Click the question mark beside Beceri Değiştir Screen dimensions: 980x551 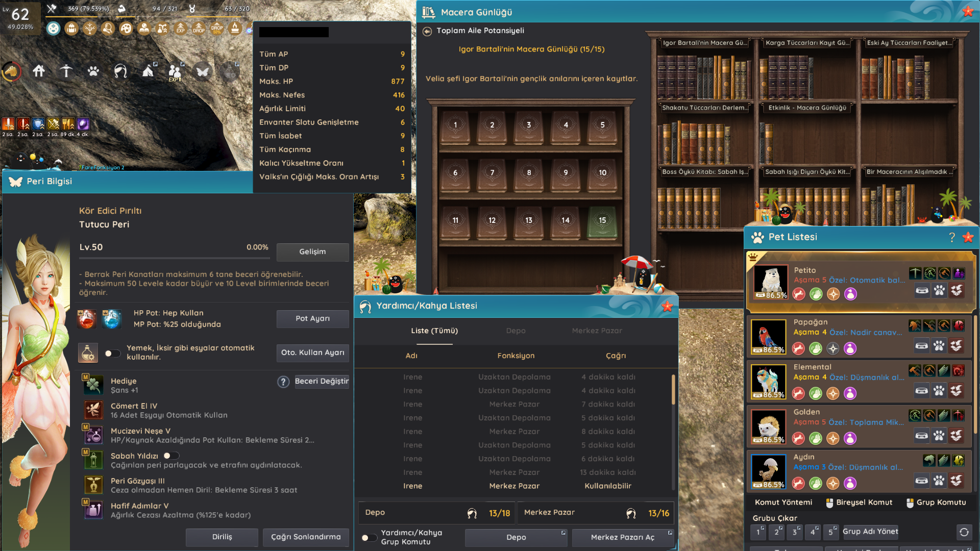(x=283, y=382)
